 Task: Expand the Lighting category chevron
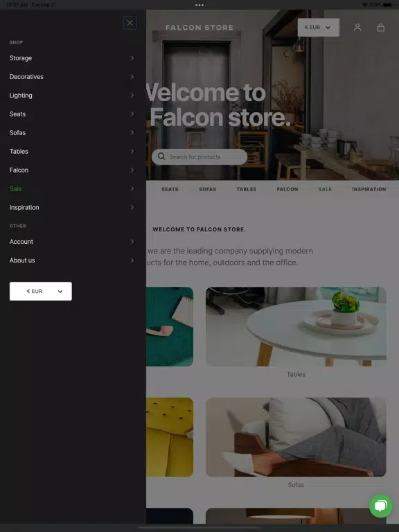click(x=132, y=96)
